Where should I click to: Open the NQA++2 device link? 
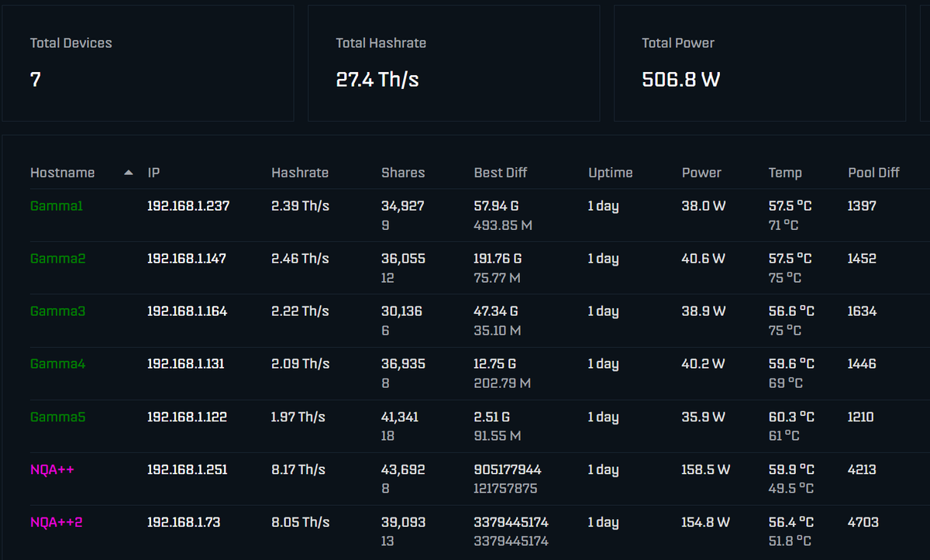tap(57, 522)
